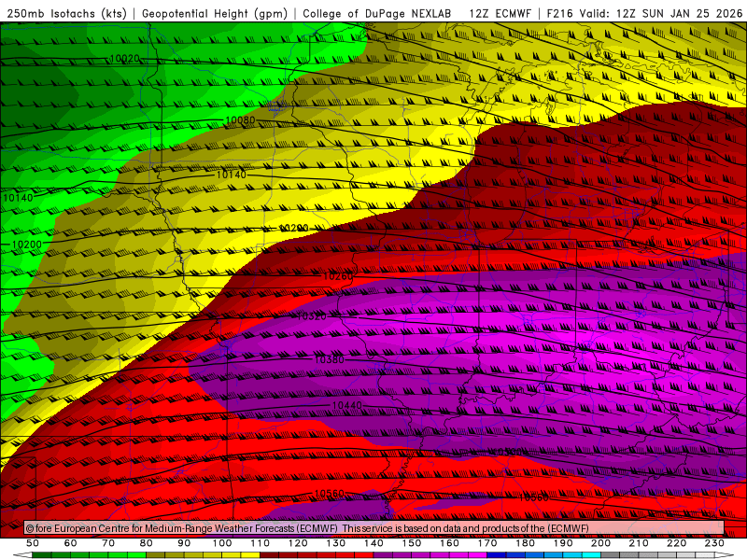Screen dimensions: 747x560
Task: Click the '12Z ECMWF' model run label
Action: click(500, 13)
